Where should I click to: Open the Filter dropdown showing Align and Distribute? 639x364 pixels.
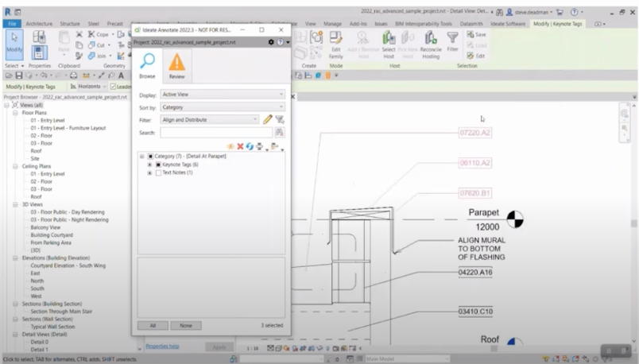point(210,119)
